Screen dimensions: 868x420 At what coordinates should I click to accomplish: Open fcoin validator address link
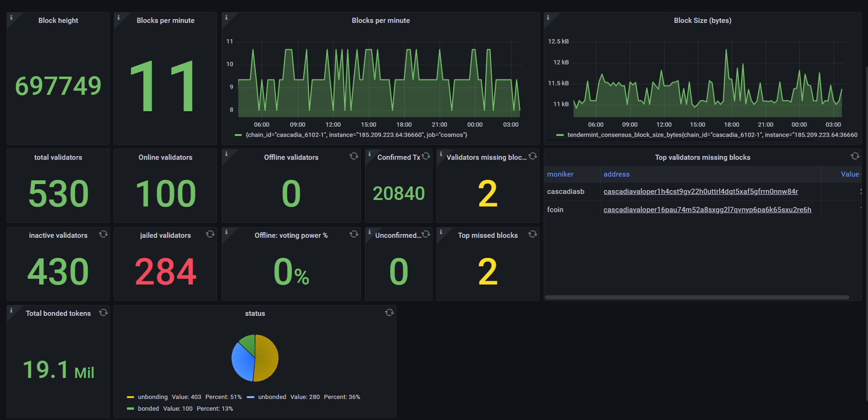(x=707, y=210)
